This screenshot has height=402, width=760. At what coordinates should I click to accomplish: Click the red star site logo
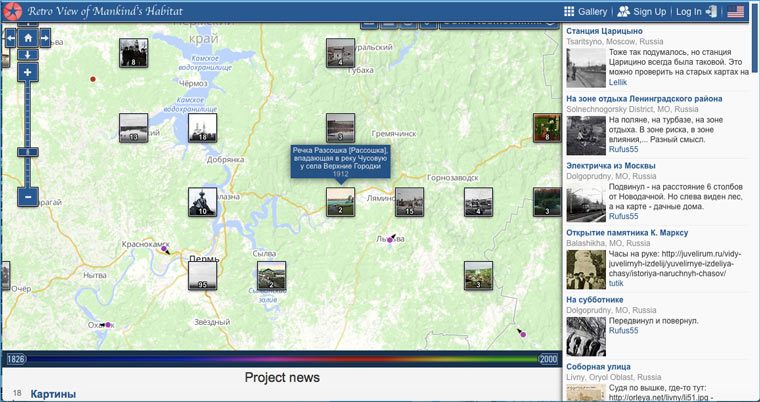15,11
